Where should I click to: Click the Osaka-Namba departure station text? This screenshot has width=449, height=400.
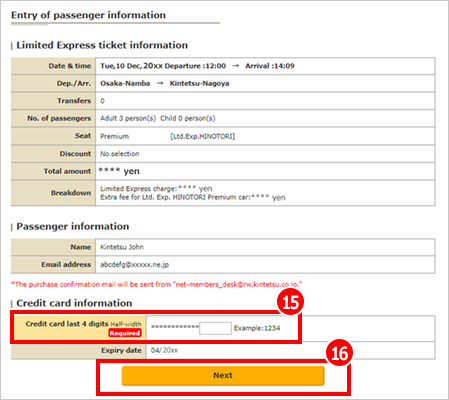tap(125, 83)
